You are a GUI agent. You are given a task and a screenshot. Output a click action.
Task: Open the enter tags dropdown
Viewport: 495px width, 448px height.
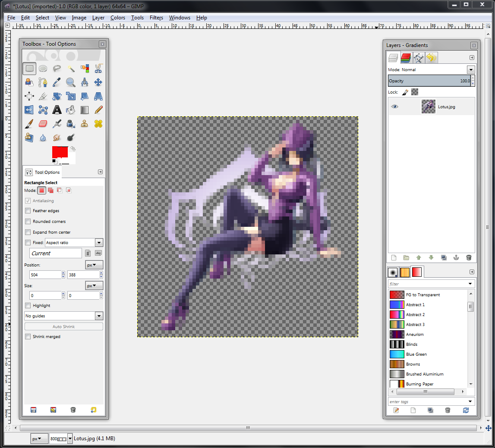[470, 401]
